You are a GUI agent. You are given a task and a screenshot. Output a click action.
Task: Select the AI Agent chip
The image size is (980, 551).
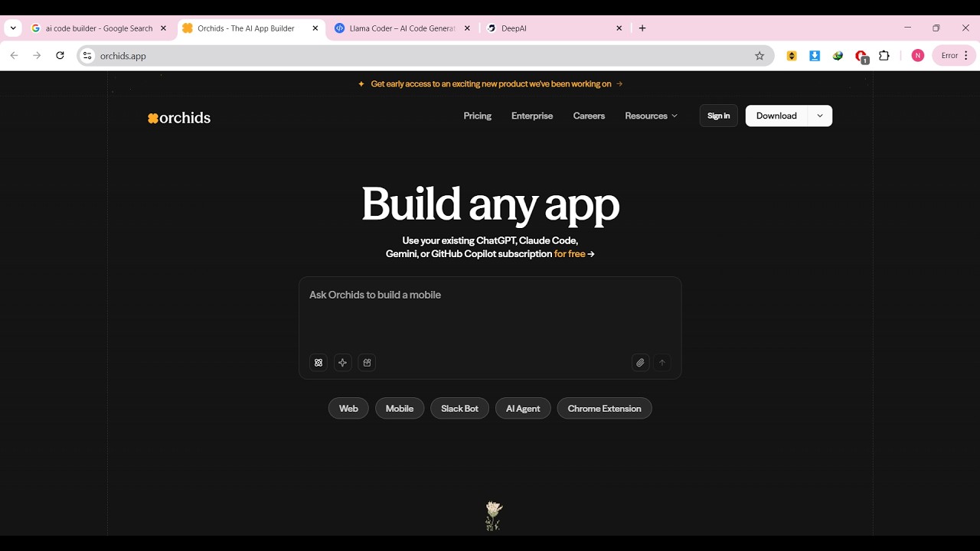[523, 409]
